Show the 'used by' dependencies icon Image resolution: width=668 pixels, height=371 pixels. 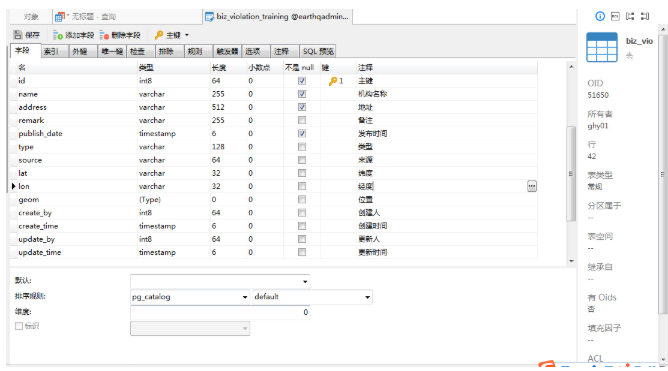(645, 16)
